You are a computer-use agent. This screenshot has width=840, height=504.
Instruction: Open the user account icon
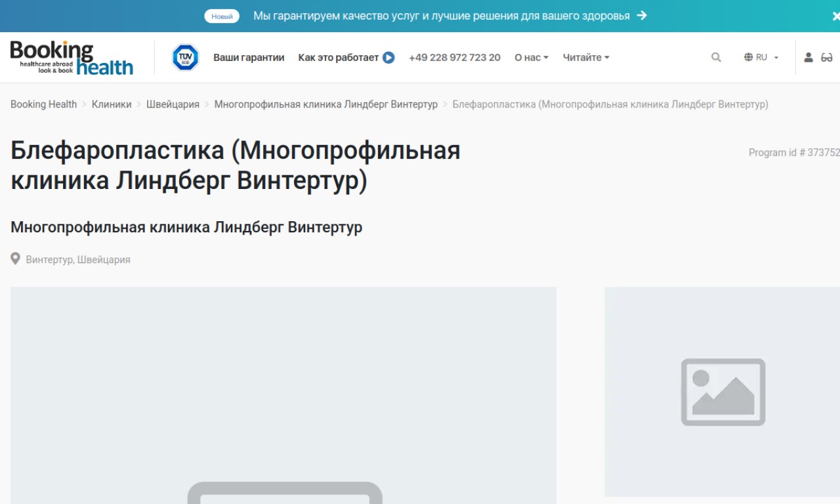pos(808,58)
